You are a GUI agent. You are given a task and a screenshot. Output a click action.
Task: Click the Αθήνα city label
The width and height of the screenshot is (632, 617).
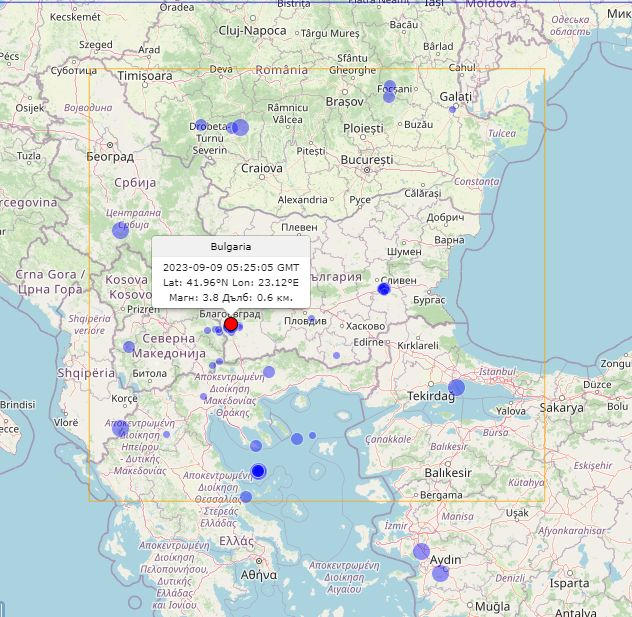tap(259, 575)
